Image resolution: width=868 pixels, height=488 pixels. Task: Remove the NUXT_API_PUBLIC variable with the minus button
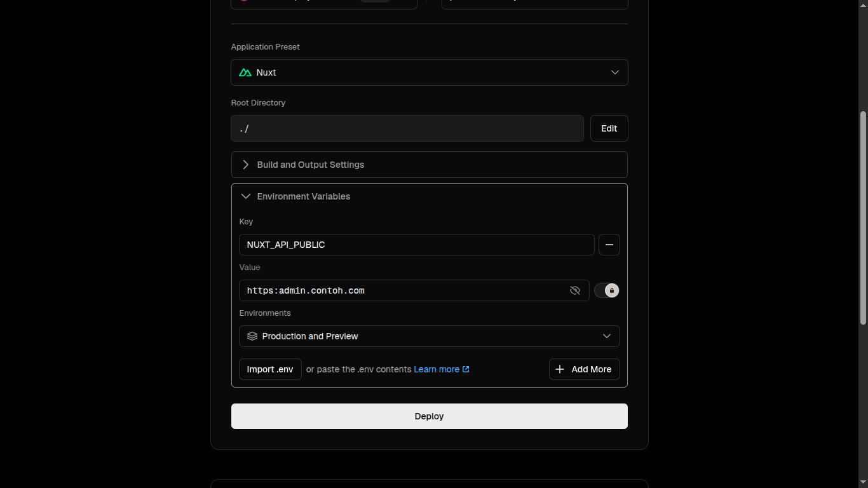click(x=609, y=245)
